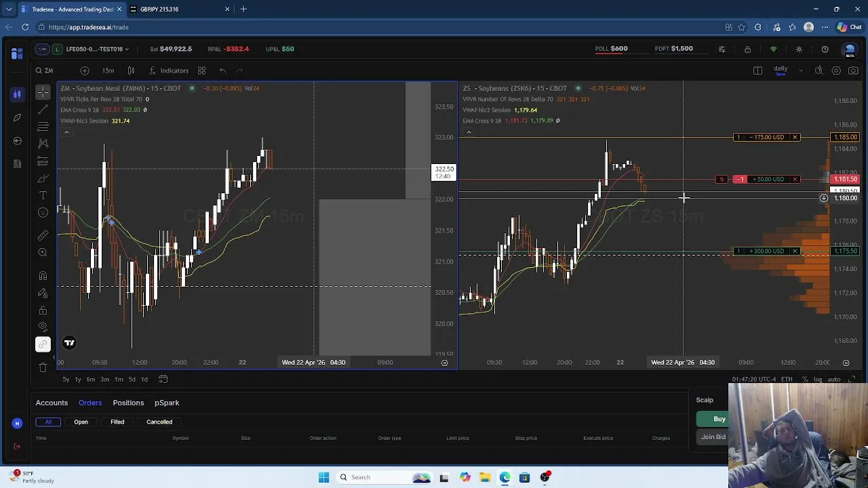Open Windows Start menu

323,477
